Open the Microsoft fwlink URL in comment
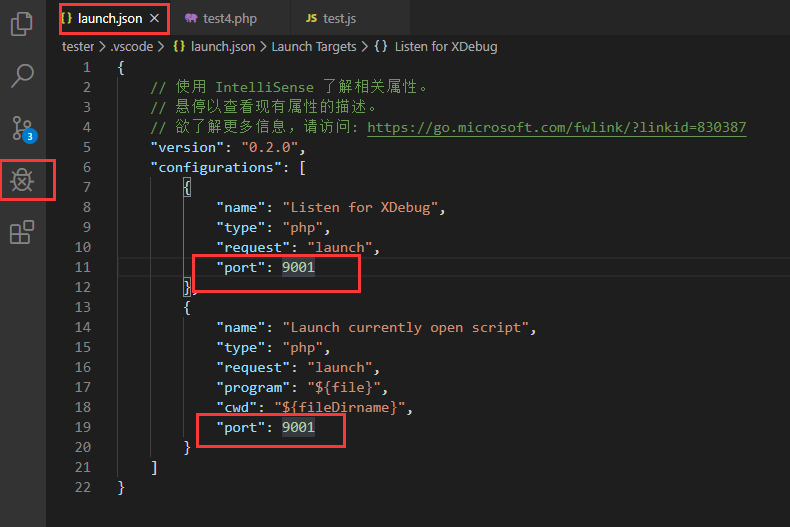 coord(556,127)
